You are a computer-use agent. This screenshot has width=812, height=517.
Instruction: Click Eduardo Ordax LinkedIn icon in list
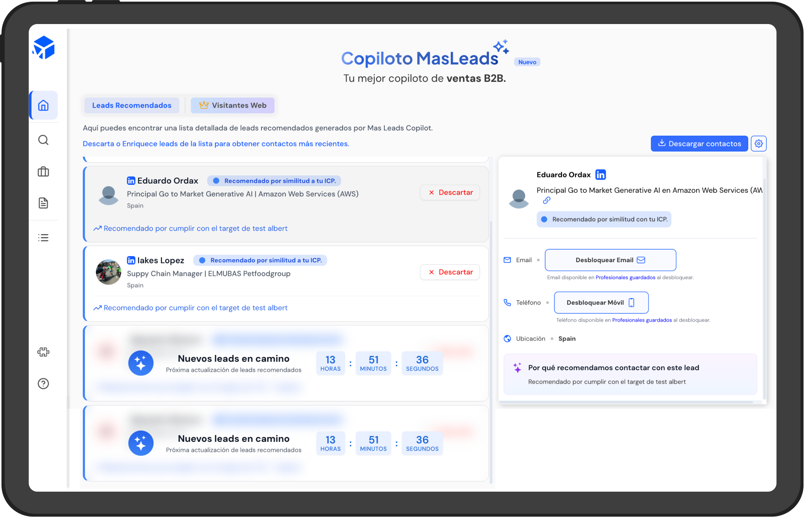click(x=131, y=180)
